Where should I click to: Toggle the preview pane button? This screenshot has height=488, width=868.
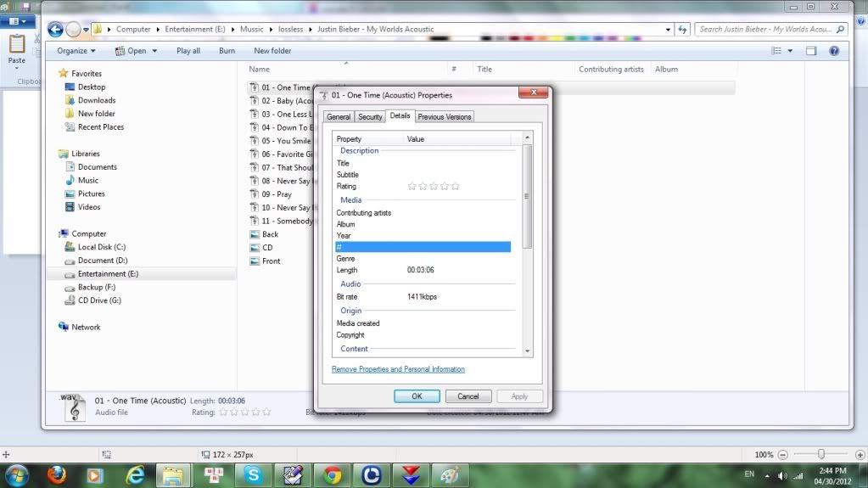pyautogui.click(x=811, y=51)
